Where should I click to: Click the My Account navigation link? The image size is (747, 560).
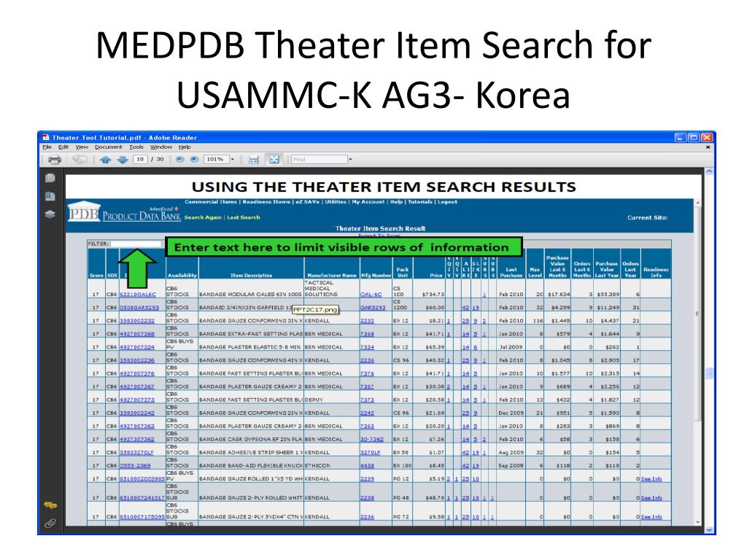click(368, 202)
